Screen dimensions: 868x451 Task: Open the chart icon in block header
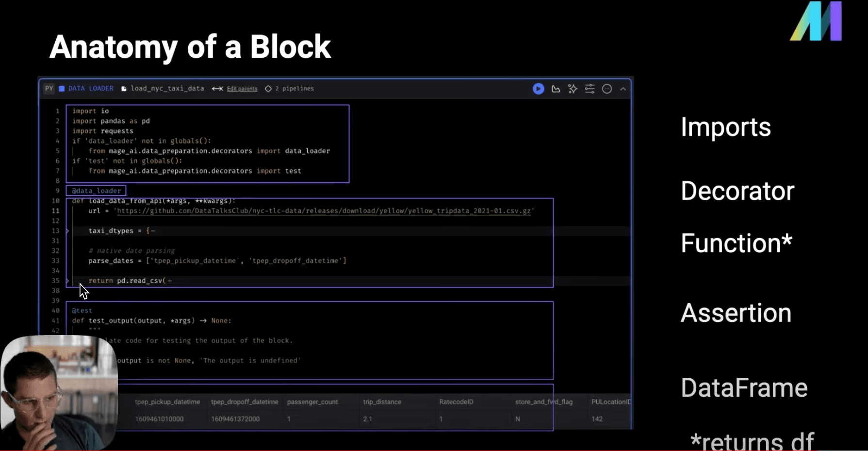click(x=556, y=89)
